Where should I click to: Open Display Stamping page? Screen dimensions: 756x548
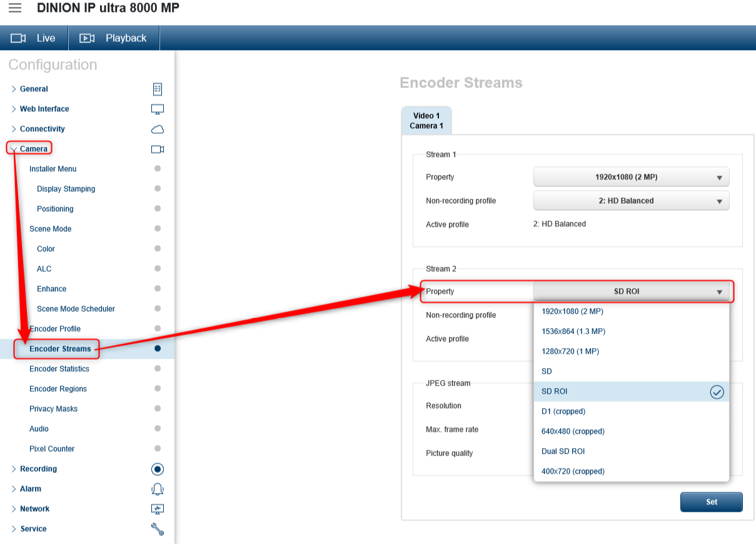coord(66,189)
